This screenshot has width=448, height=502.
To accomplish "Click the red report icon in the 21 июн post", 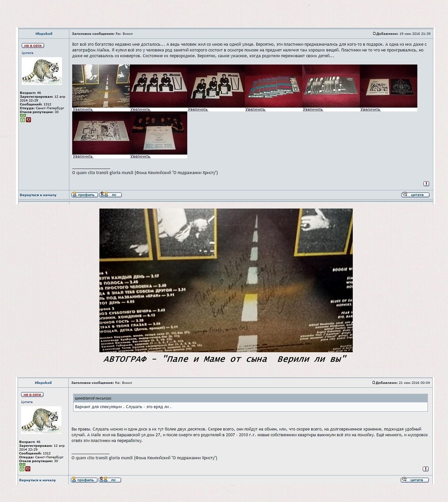I will coord(426,469).
